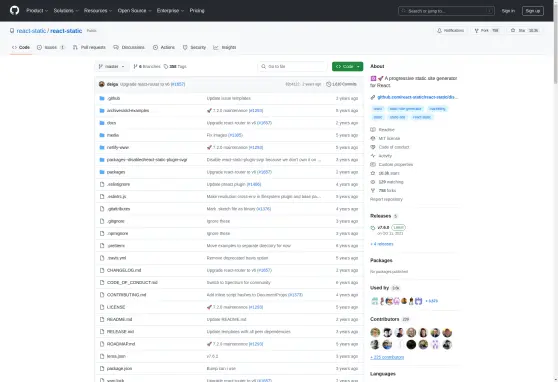Click the media folder icon
Image resolution: width=558 pixels, height=382 pixels.
tap(102, 135)
